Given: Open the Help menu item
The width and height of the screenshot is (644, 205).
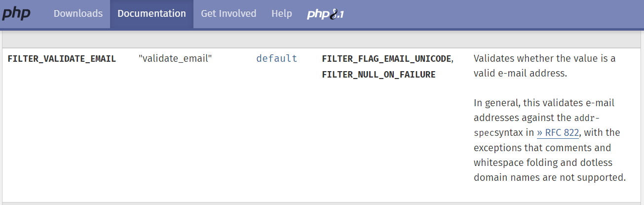Looking at the screenshot, I should pos(282,14).
